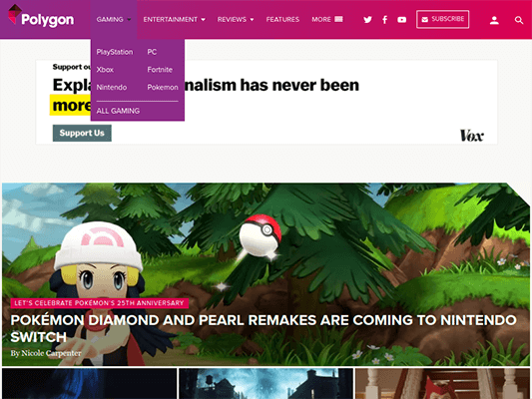
Task: Choose Nintendo in the Gaming submenu
Action: click(x=111, y=87)
